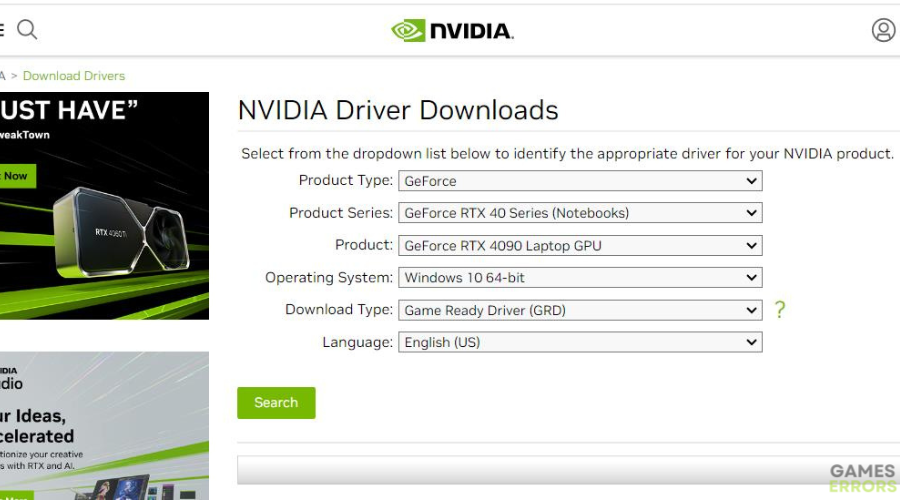Viewport: 900px width, 500px height.
Task: Click the green question mark help icon
Action: [779, 310]
